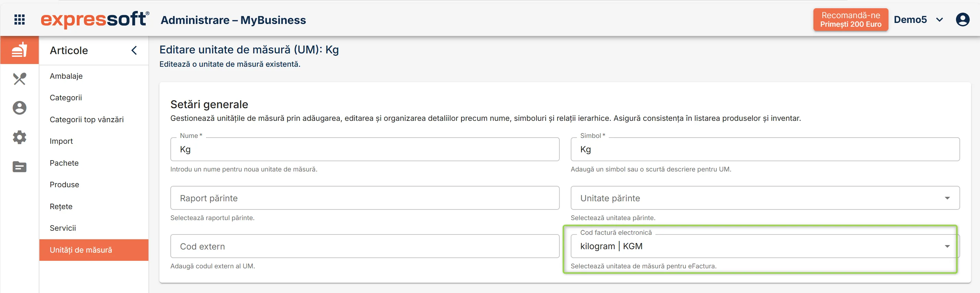Viewport: 980px width, 293px height.
Task: Select Unități de măsură menu item
Action: [x=94, y=250]
